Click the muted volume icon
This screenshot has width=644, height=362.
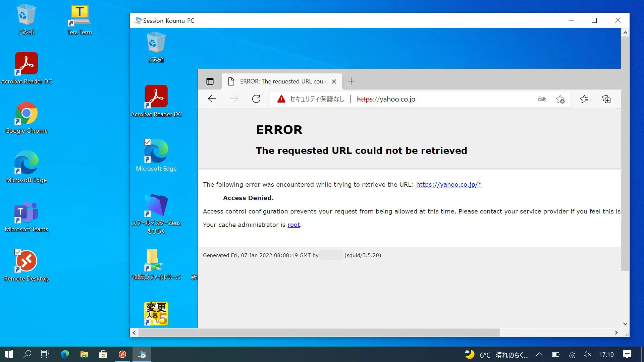[587, 354]
